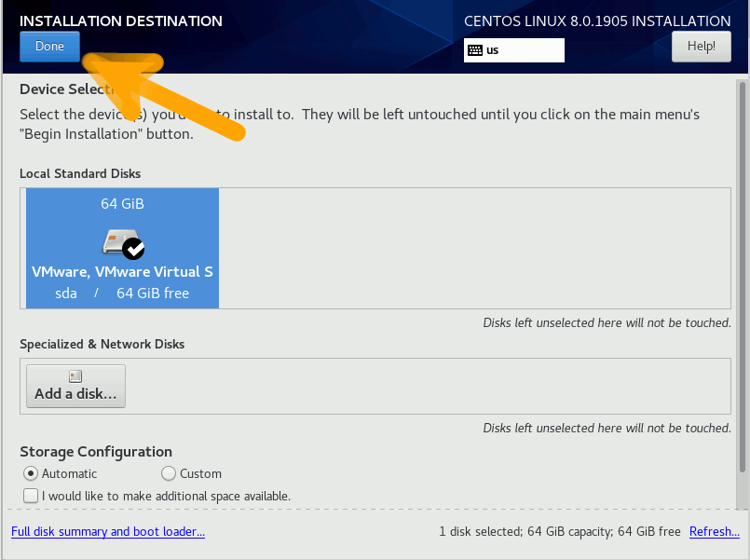The image size is (750, 560).
Task: Click the Refresh... link
Action: pos(714,531)
